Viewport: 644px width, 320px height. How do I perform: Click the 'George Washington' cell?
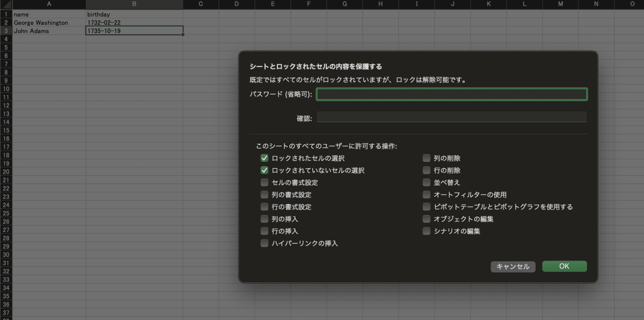(x=49, y=23)
